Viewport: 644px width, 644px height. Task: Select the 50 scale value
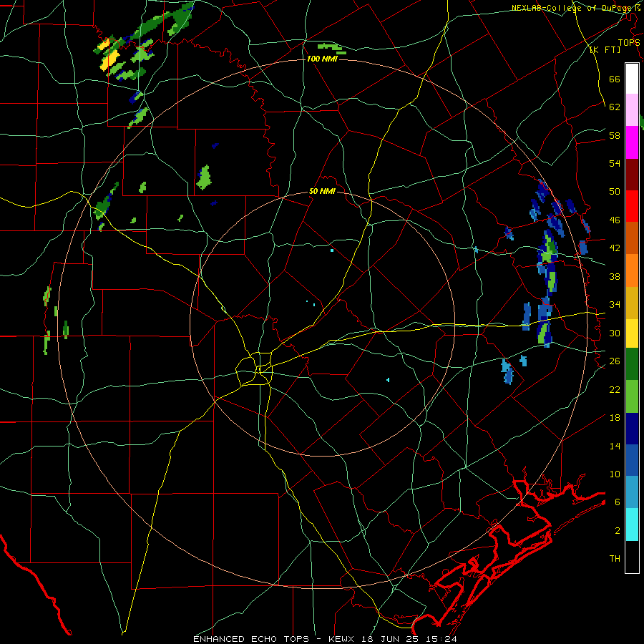pos(615,192)
